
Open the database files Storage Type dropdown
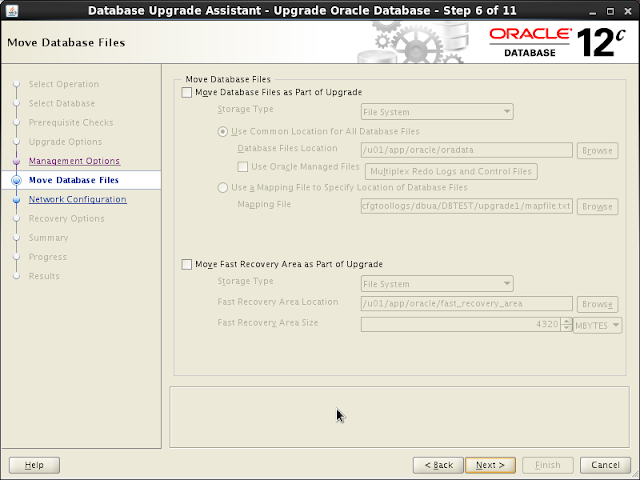tap(437, 112)
